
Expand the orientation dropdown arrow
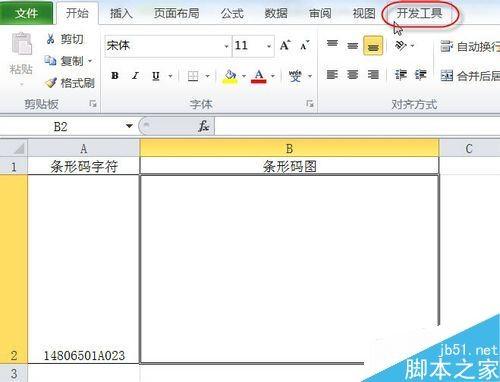click(x=412, y=45)
